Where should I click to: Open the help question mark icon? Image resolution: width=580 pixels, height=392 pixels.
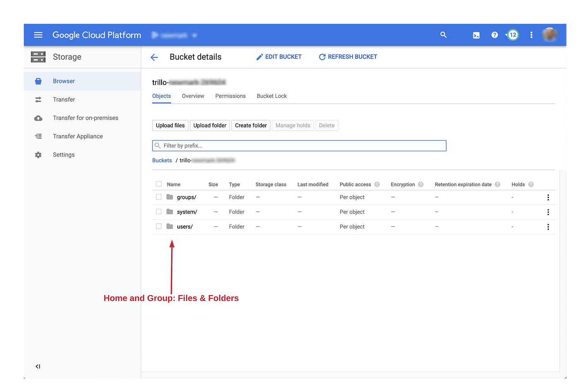coord(494,35)
